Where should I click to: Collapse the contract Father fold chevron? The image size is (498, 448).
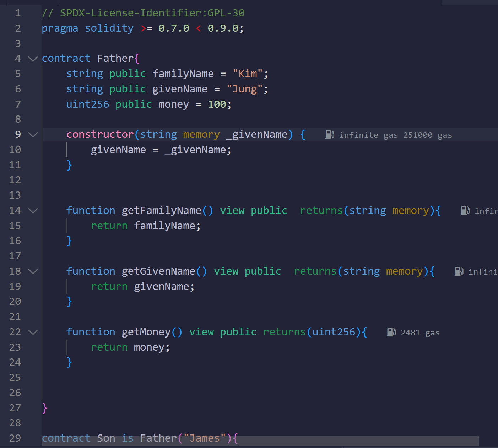pos(33,59)
